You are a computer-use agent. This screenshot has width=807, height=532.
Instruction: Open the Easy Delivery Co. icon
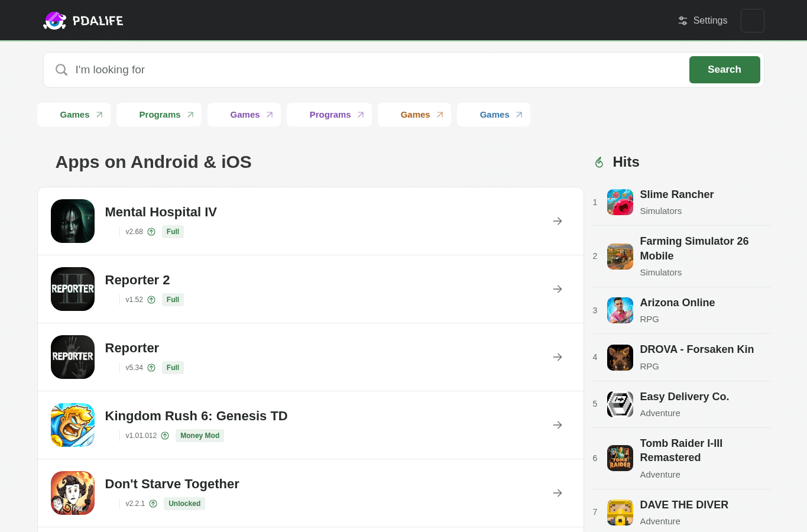pyautogui.click(x=620, y=404)
